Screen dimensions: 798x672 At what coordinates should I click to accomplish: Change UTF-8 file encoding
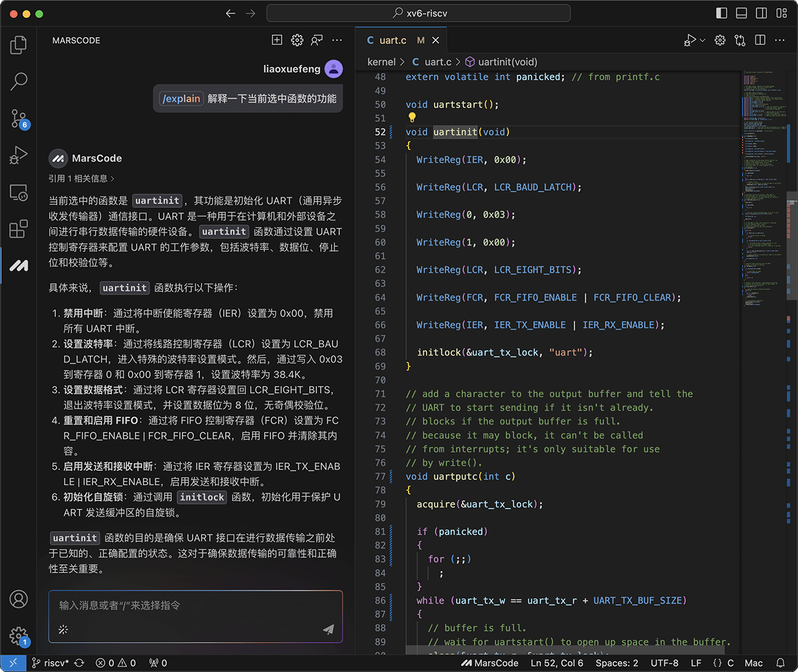[664, 663]
